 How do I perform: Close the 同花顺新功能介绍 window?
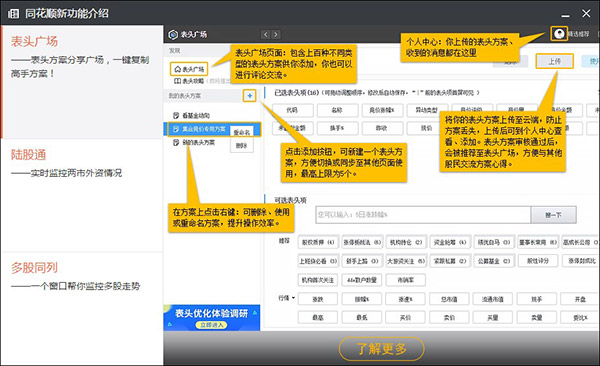pos(586,13)
